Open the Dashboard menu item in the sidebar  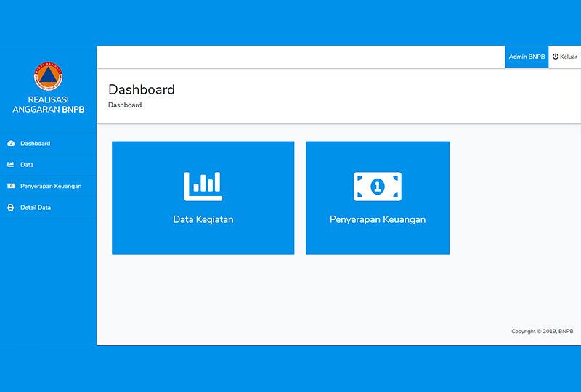[48, 144]
